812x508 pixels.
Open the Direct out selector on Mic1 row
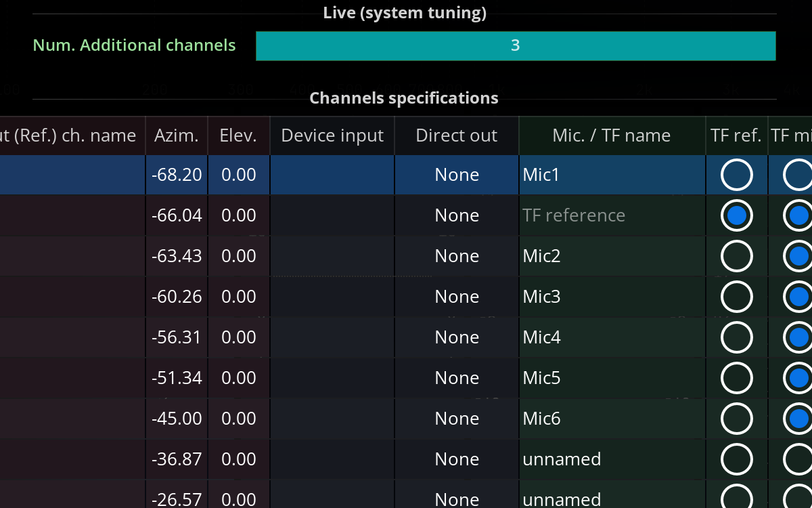(456, 175)
